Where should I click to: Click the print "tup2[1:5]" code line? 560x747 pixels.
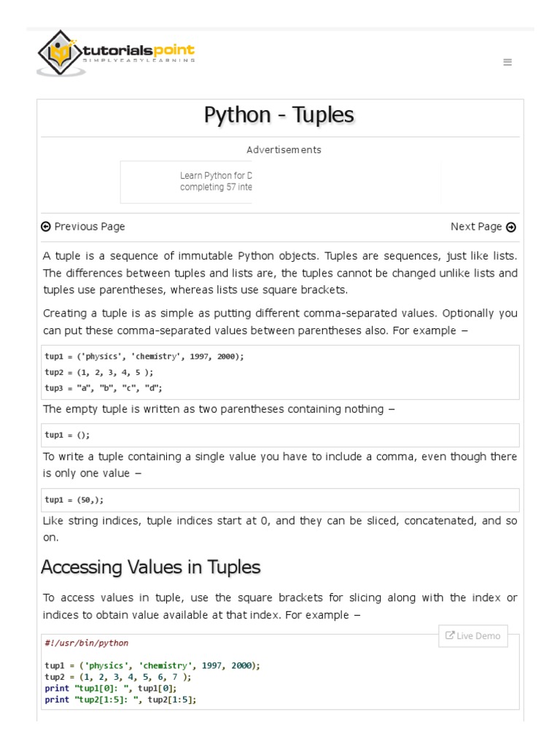point(120,699)
